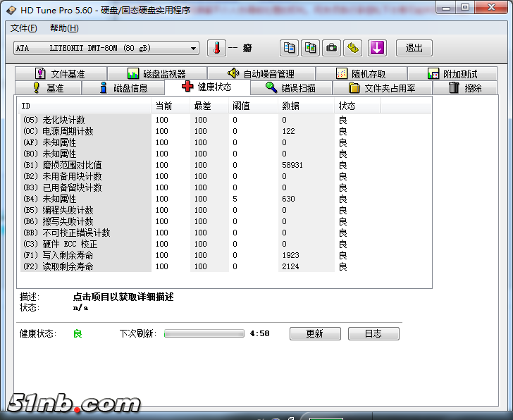Viewport: 513px width, 420px height.
Task: Click the next refresh progress bar
Action: [x=204, y=333]
